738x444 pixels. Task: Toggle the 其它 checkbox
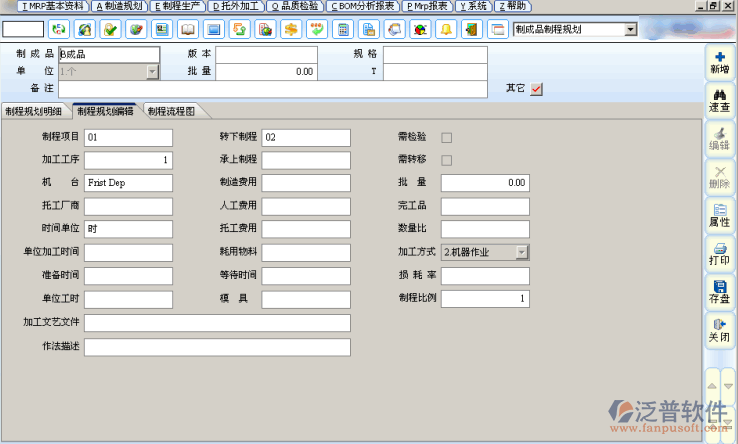pyautogui.click(x=537, y=89)
